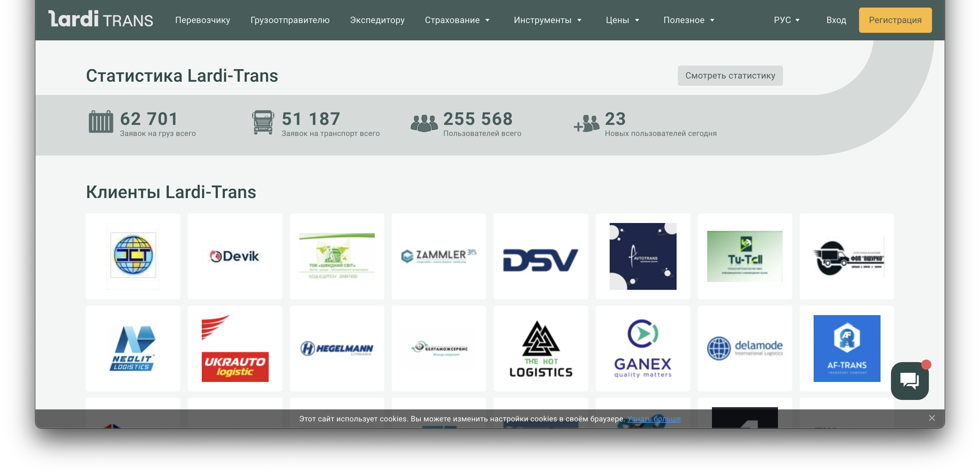Click the Вход login link
This screenshot has height=475, width=980.
coord(836,20)
